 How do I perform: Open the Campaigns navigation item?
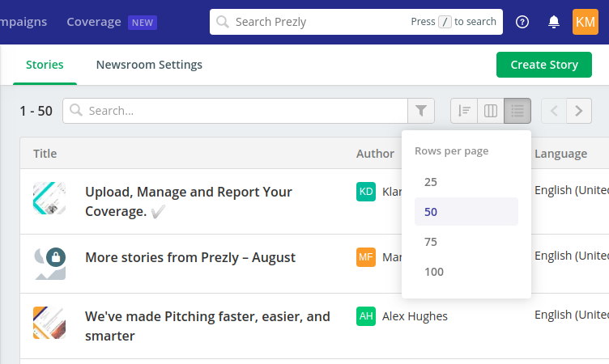(23, 22)
